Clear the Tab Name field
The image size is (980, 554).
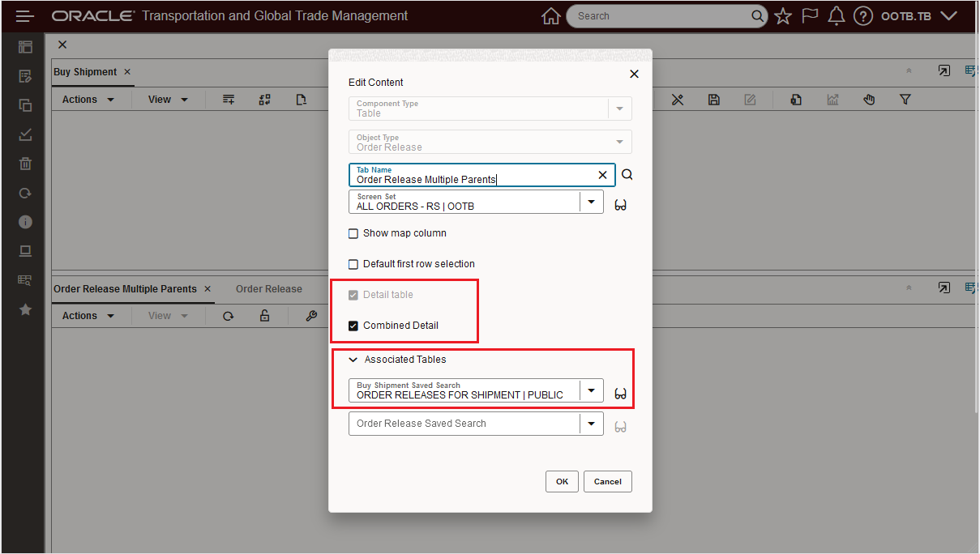tap(602, 175)
